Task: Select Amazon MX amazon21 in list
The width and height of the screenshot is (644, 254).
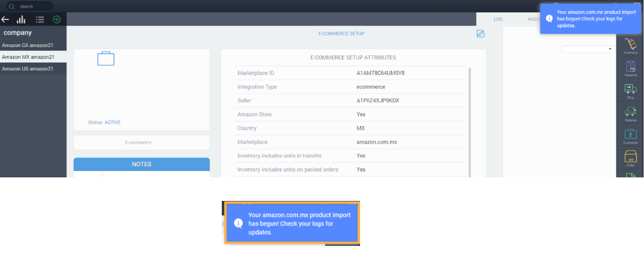Action: (x=33, y=57)
